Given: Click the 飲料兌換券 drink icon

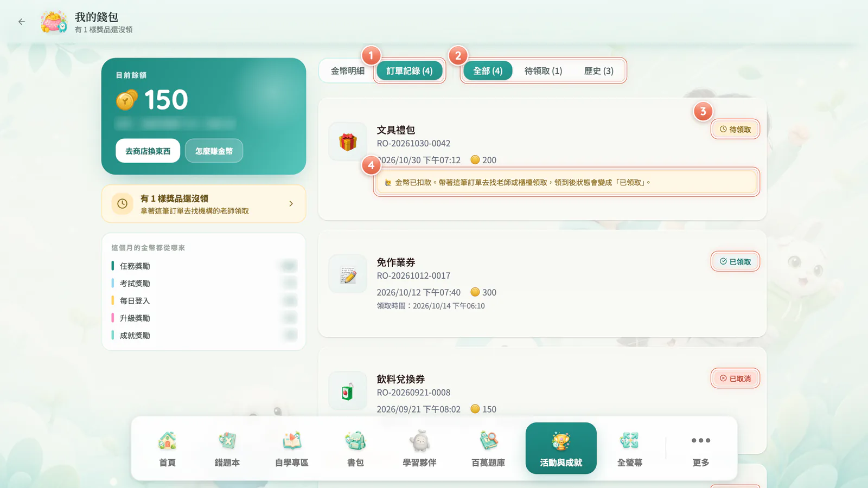Looking at the screenshot, I should 348,391.
